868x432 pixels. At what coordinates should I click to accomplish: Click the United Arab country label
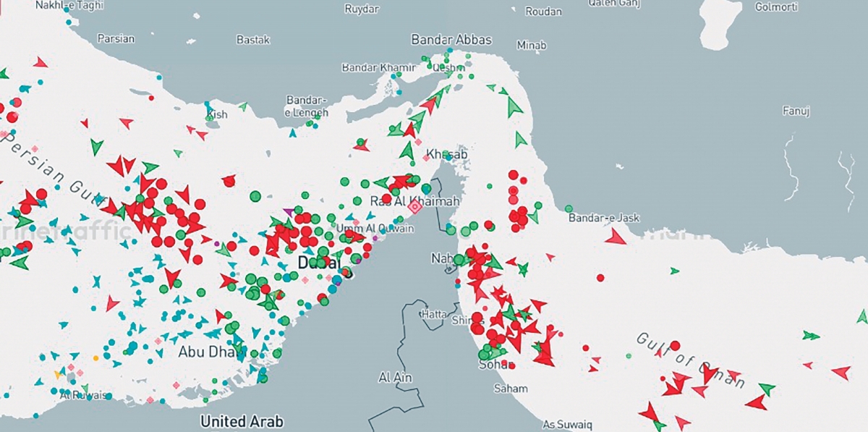[x=242, y=421]
